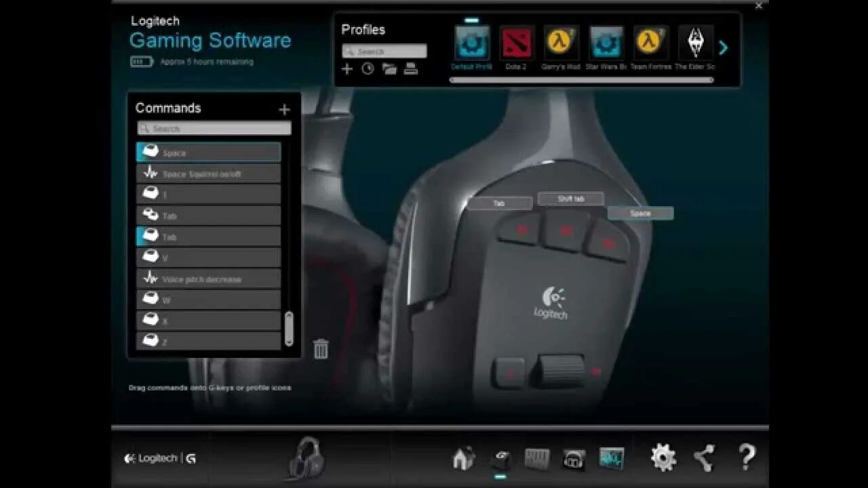This screenshot has width=868, height=488.
Task: Select the Default Profile icon
Action: (472, 43)
